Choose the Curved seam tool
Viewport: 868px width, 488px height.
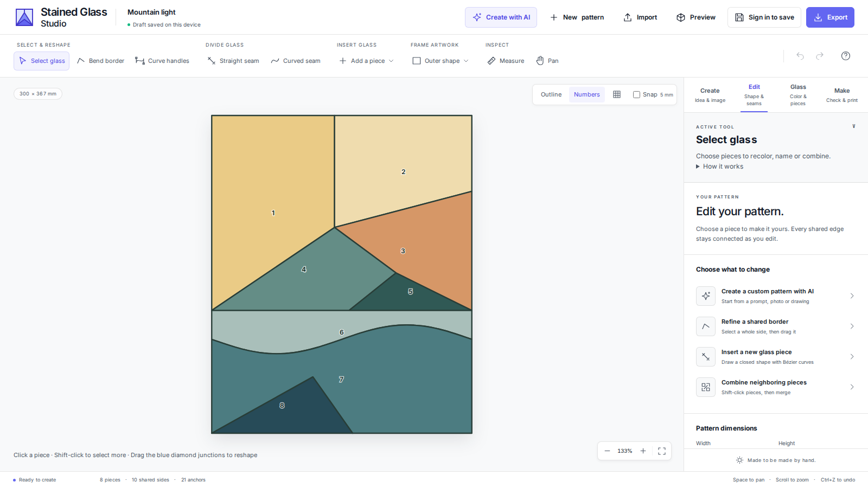(x=296, y=61)
